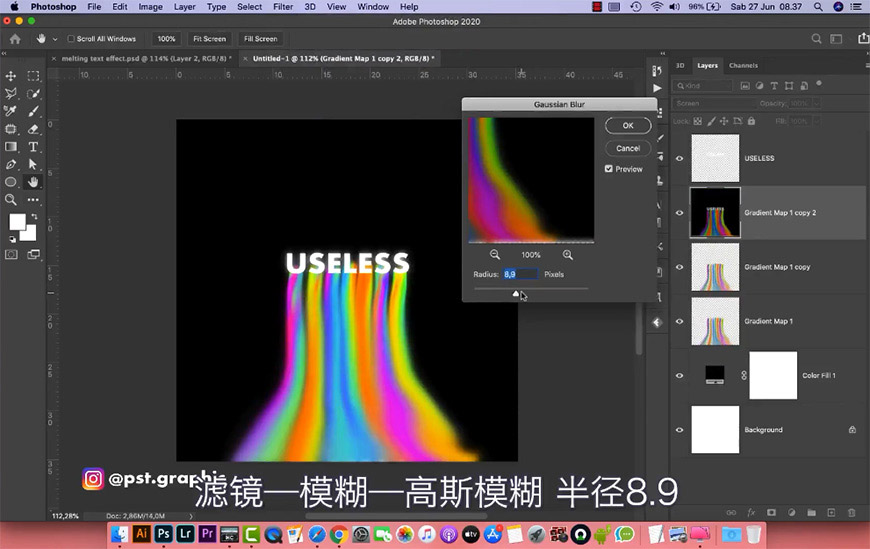
Task: Open the layer Opacity dropdown
Action: coord(816,103)
